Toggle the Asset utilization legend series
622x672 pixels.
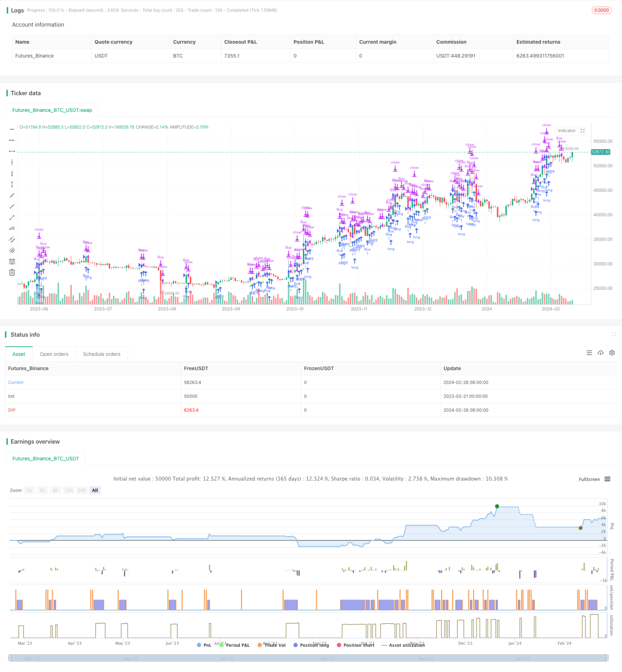(403, 645)
